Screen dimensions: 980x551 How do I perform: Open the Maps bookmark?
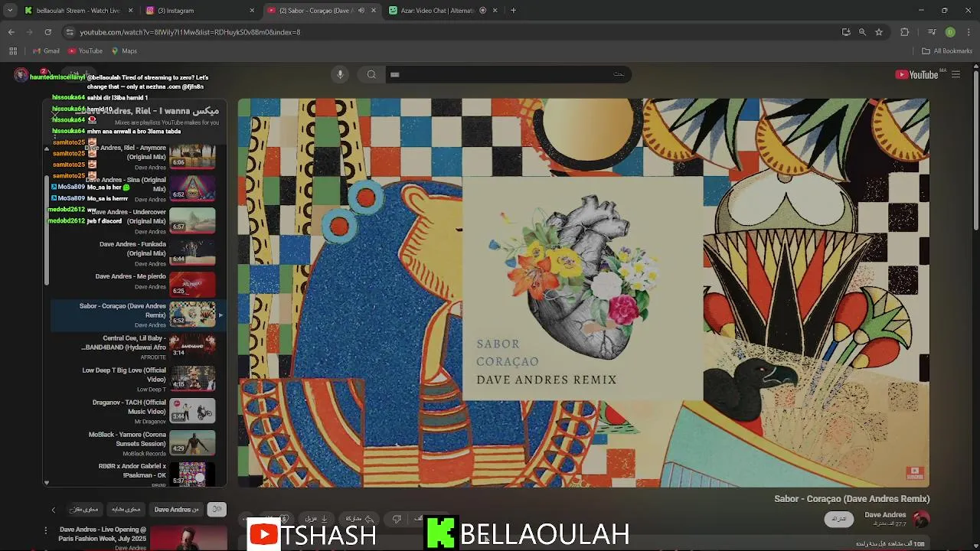click(x=124, y=51)
